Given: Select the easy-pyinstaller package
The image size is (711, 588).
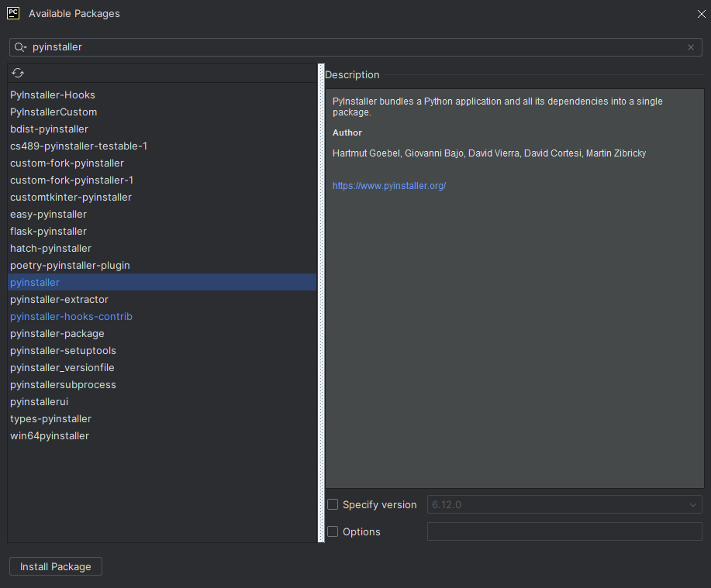Looking at the screenshot, I should tap(162, 215).
